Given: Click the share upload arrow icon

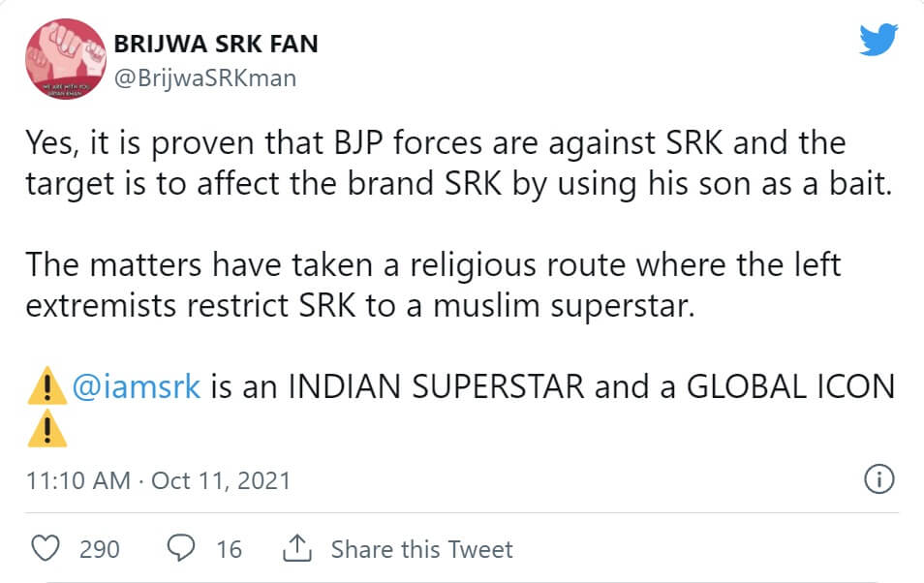Looking at the screenshot, I should coord(294,549).
